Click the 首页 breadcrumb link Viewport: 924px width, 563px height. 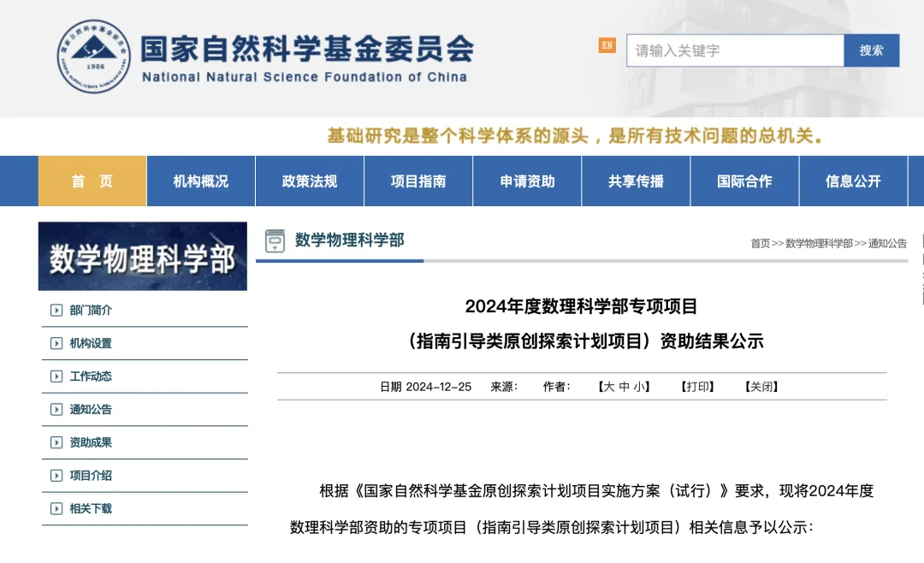761,244
